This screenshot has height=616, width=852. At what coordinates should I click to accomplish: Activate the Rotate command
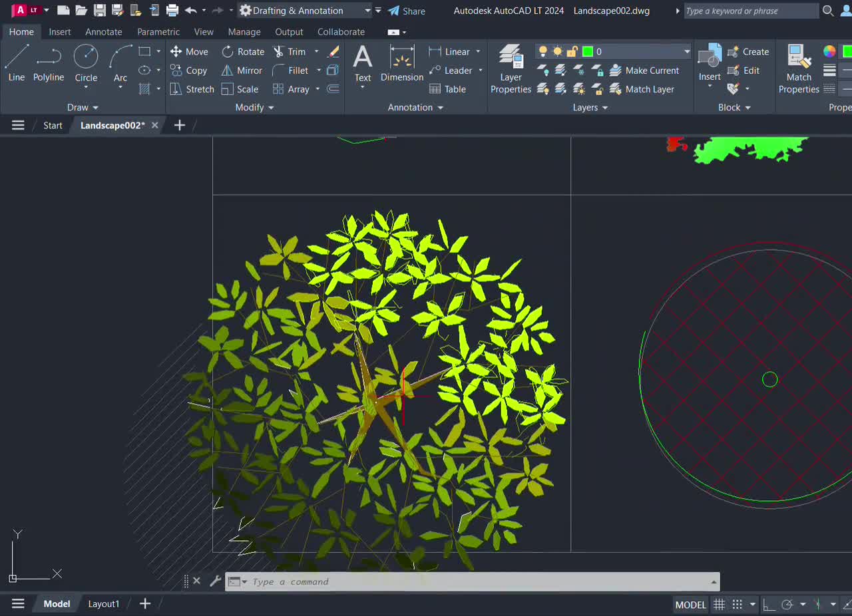tap(243, 51)
